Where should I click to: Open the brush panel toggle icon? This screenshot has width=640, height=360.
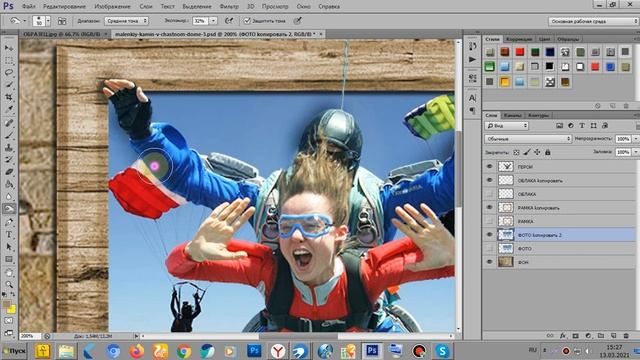point(62,21)
